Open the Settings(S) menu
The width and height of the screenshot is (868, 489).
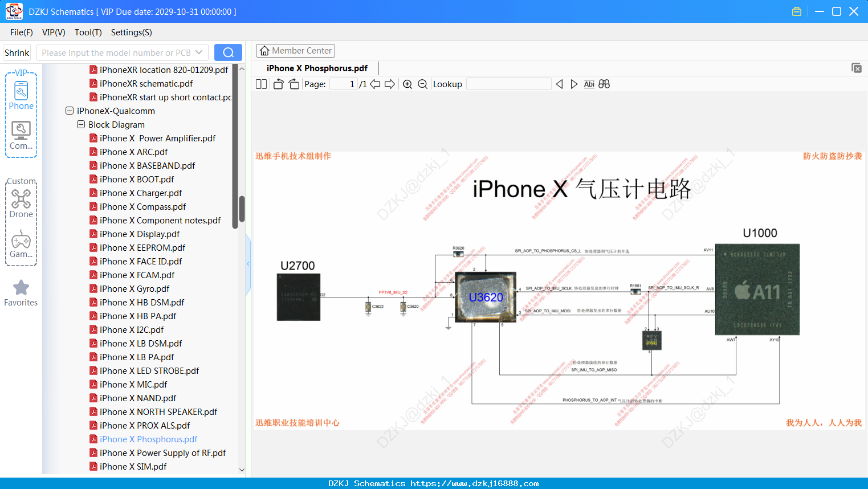coord(132,32)
